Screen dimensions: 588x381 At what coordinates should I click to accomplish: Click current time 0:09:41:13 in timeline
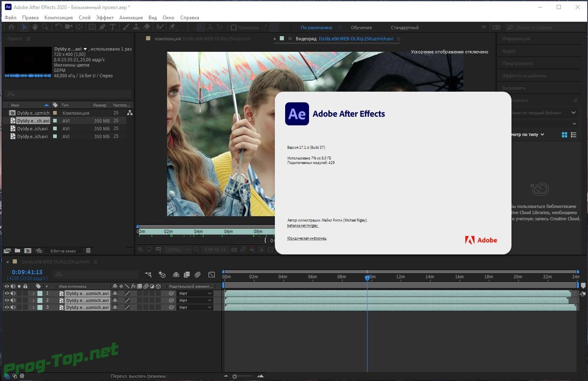[27, 272]
